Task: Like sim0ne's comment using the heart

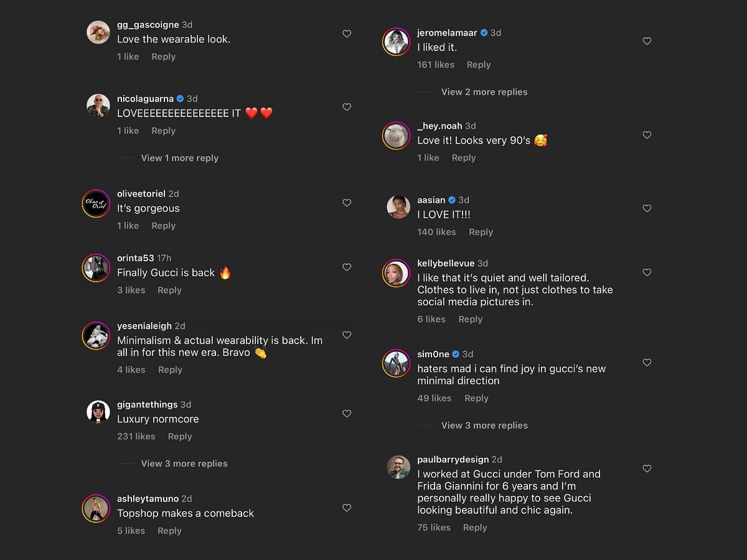Action: click(x=647, y=363)
